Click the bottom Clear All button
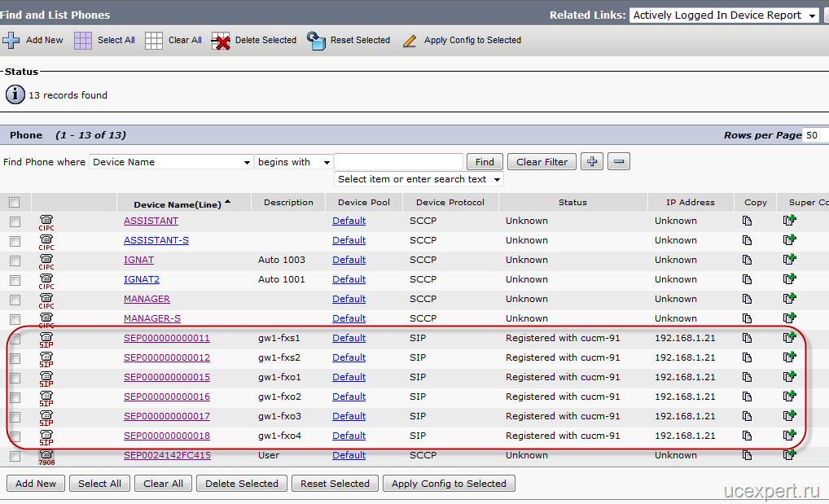 [x=163, y=484]
